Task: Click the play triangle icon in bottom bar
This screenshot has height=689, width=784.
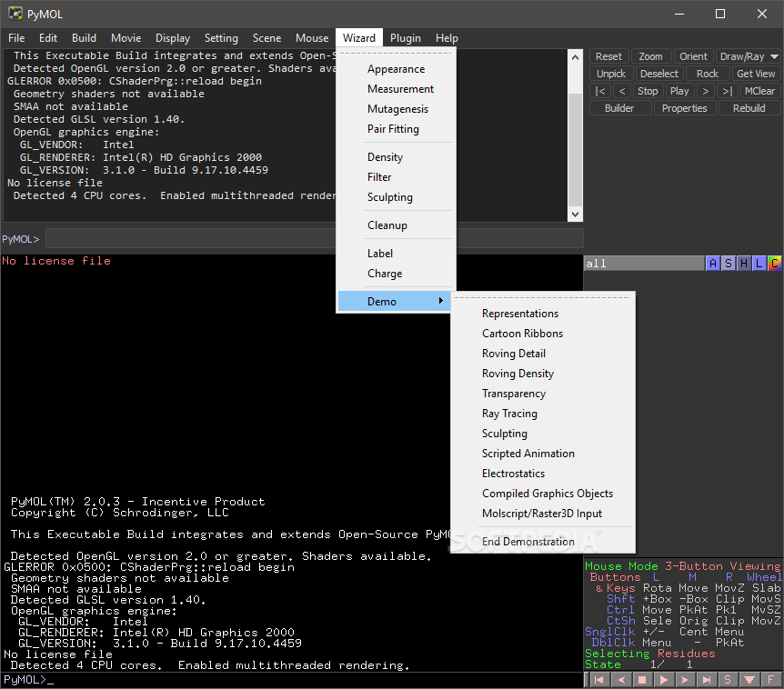Action: coord(664,680)
